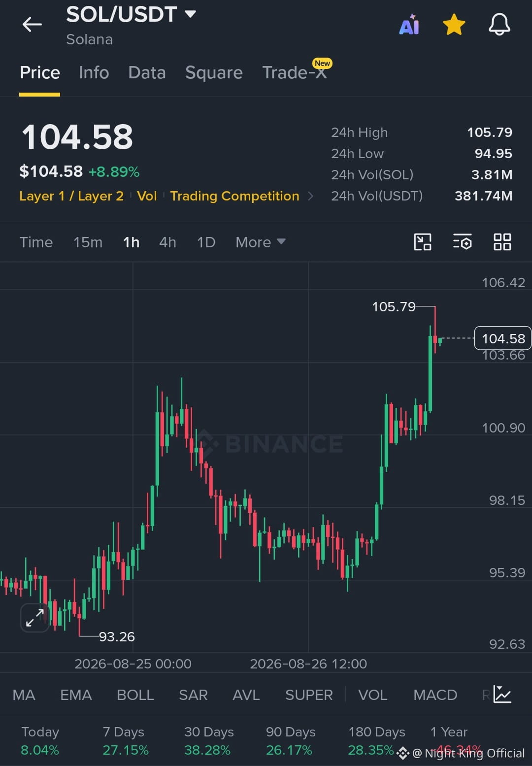The image size is (532, 766).
Task: Open the Vol tag link
Action: 147,196
